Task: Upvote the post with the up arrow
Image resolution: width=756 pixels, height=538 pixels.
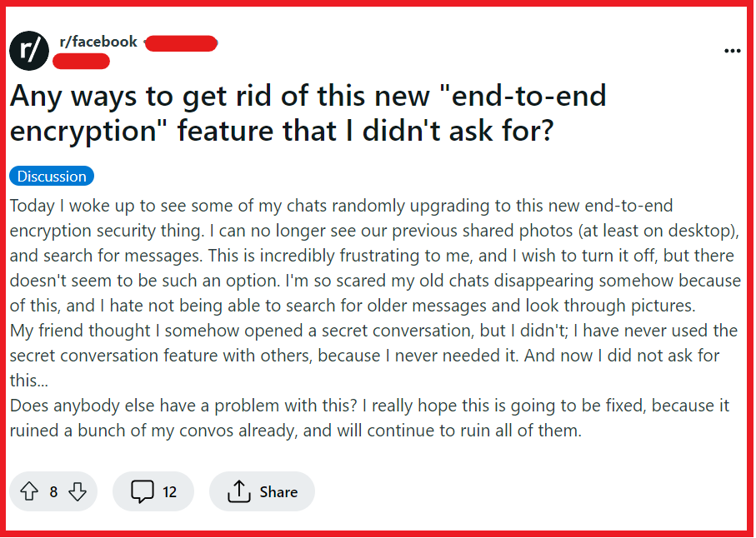Action: pyautogui.click(x=29, y=491)
